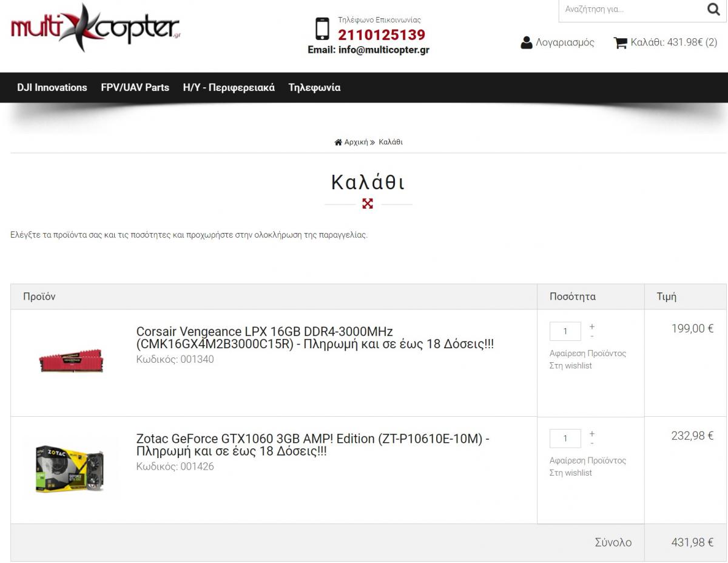This screenshot has width=728, height=563.
Task: Open DJI Innovations menu
Action: pyautogui.click(x=52, y=87)
